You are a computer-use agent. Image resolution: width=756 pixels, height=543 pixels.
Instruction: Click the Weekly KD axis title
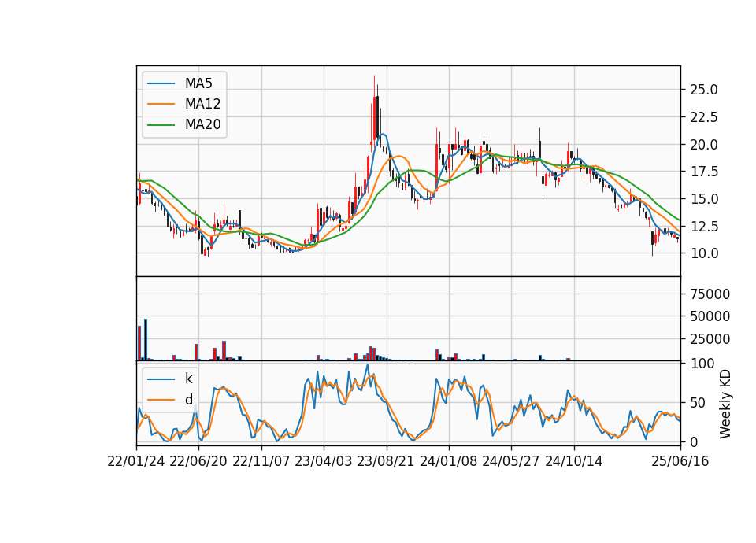725,404
